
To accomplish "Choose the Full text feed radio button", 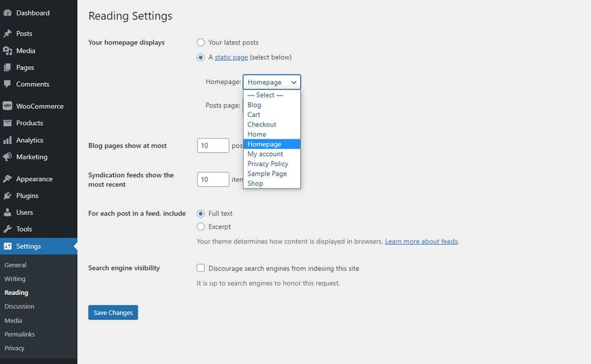I will coord(200,213).
